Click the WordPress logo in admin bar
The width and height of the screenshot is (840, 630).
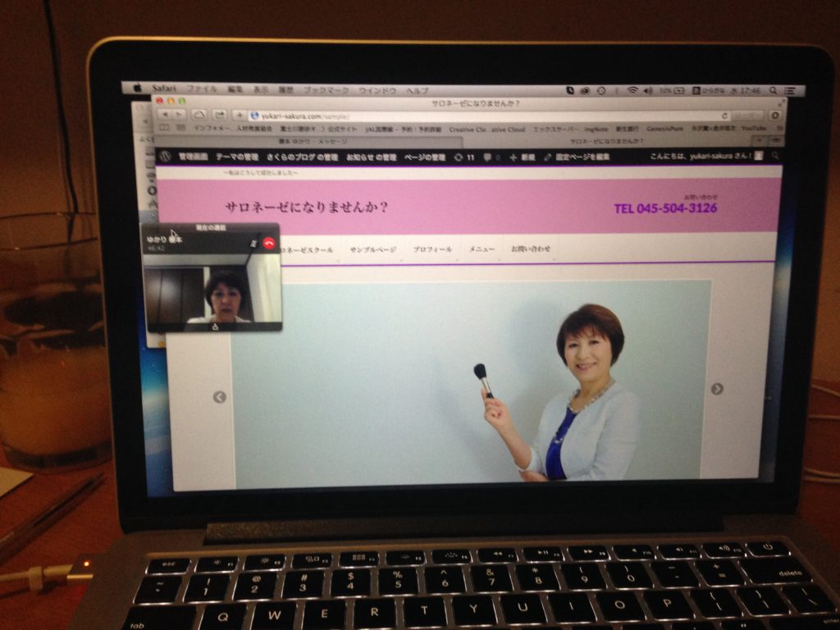165,156
